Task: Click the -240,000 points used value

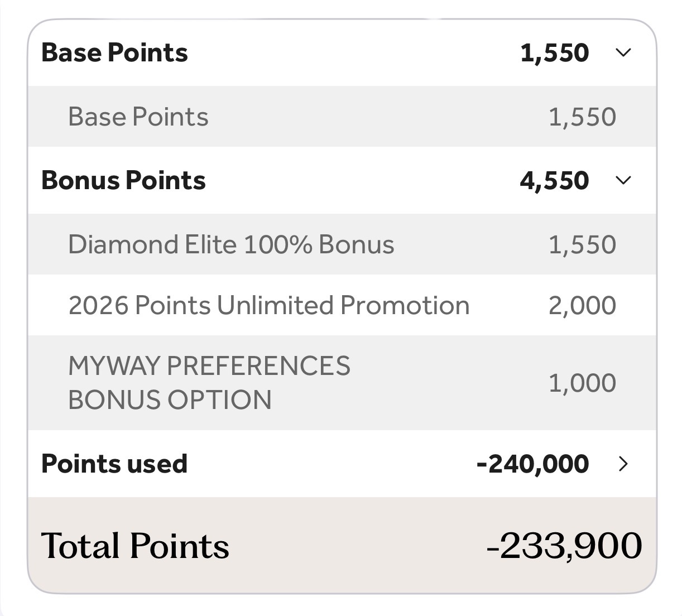Action: click(x=532, y=464)
